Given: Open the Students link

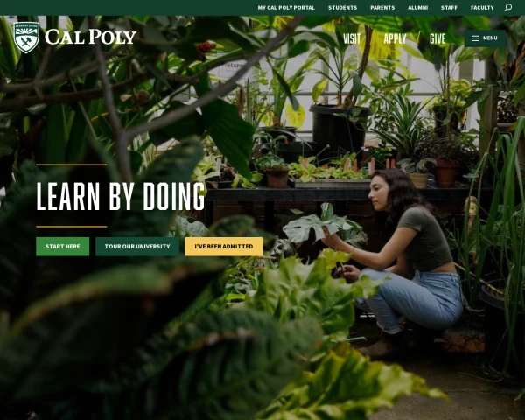Looking at the screenshot, I should tap(342, 7).
